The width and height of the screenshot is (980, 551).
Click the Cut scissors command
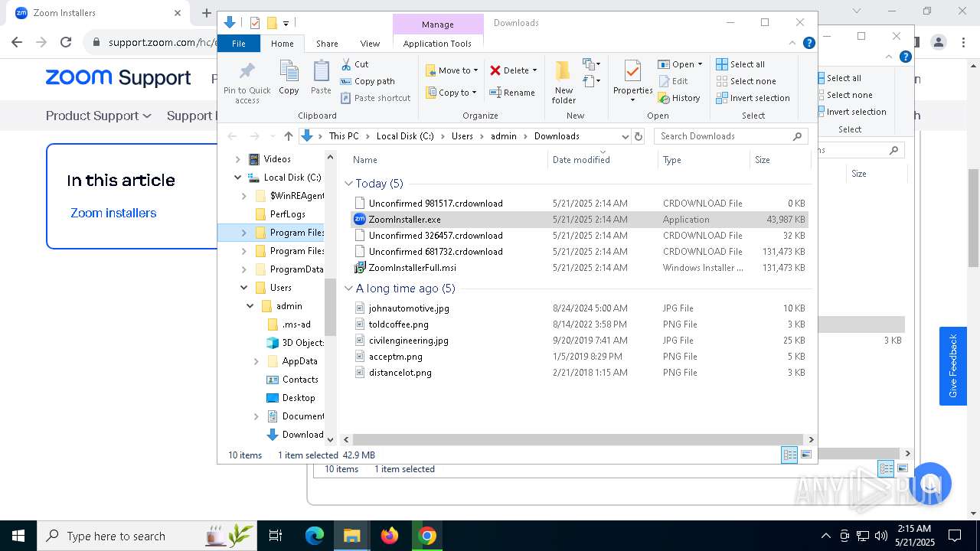354,64
